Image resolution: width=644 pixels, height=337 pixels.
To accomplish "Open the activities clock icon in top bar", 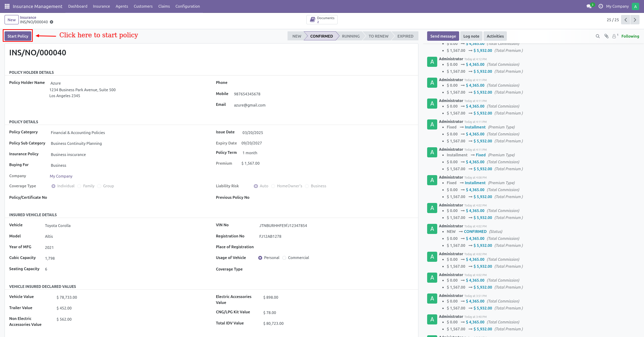I will (600, 6).
